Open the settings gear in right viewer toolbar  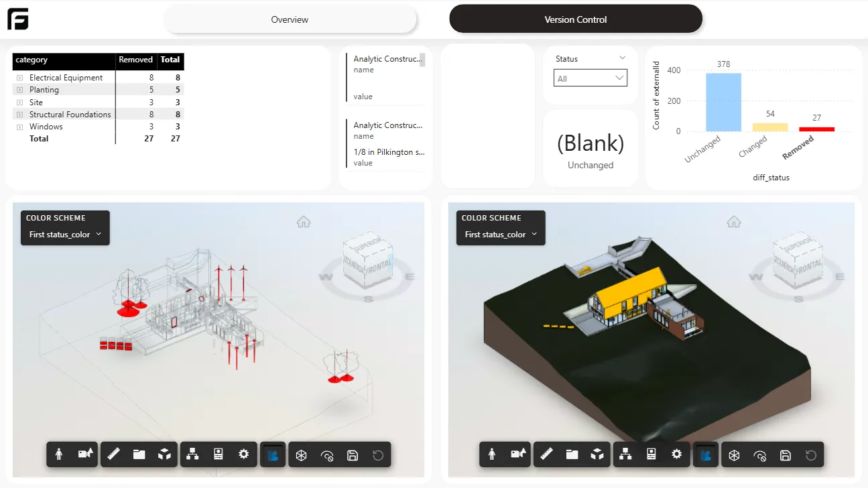point(677,454)
